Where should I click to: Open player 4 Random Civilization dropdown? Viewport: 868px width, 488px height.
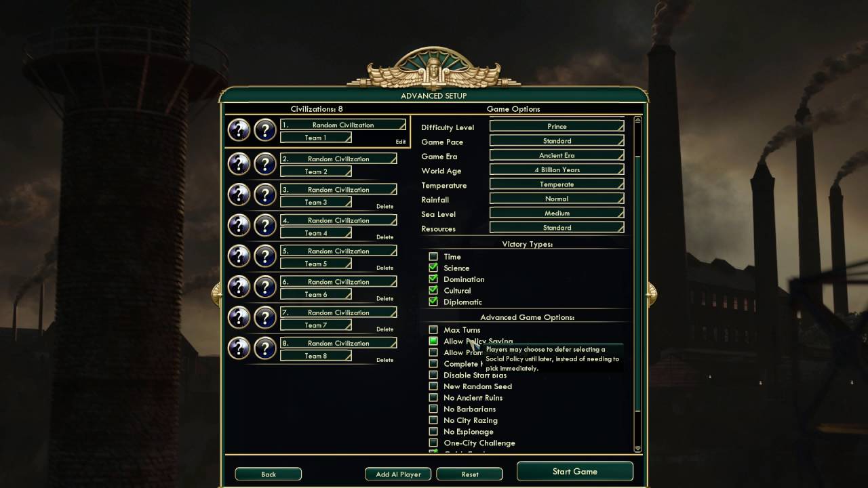tap(338, 220)
